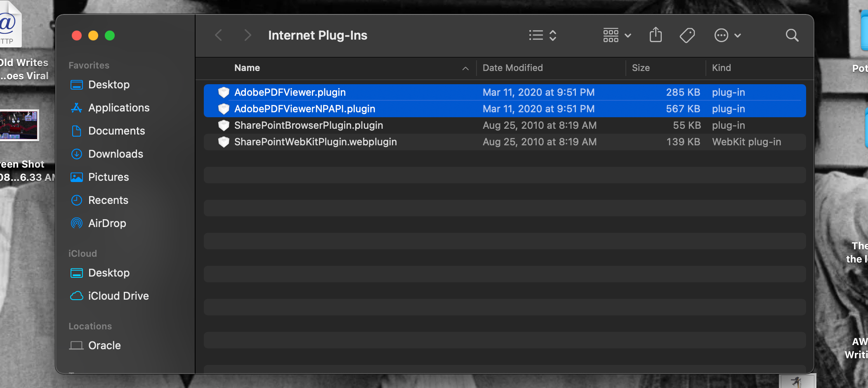This screenshot has width=868, height=388.
Task: Click the back navigation arrow
Action: click(218, 35)
